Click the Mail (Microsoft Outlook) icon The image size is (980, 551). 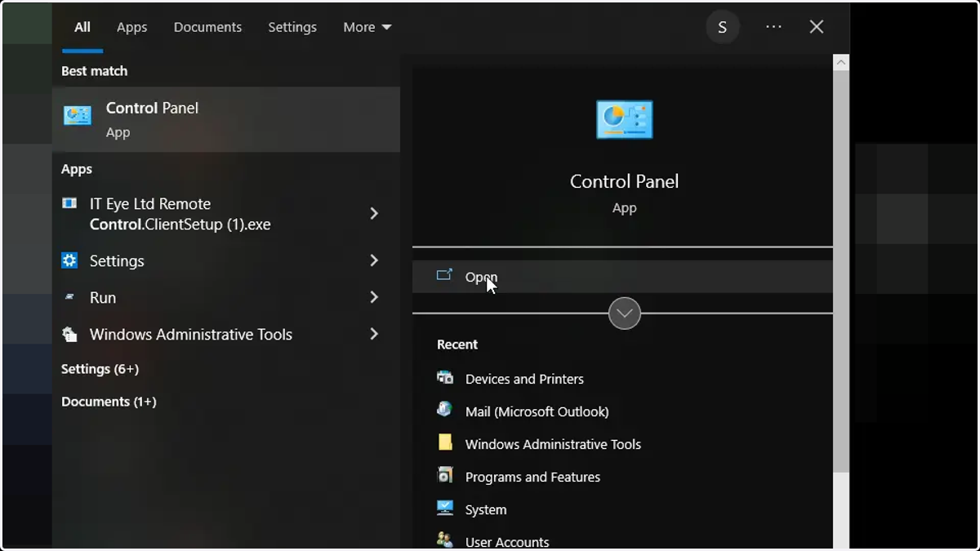click(445, 410)
